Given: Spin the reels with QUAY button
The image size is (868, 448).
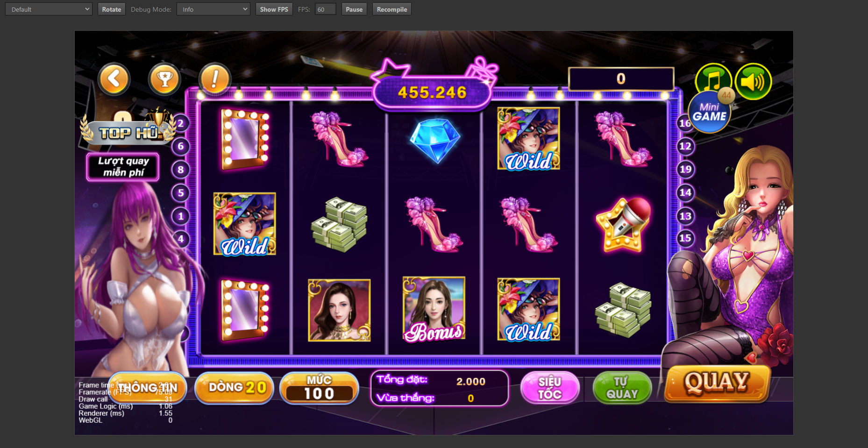Looking at the screenshot, I should pyautogui.click(x=717, y=383).
